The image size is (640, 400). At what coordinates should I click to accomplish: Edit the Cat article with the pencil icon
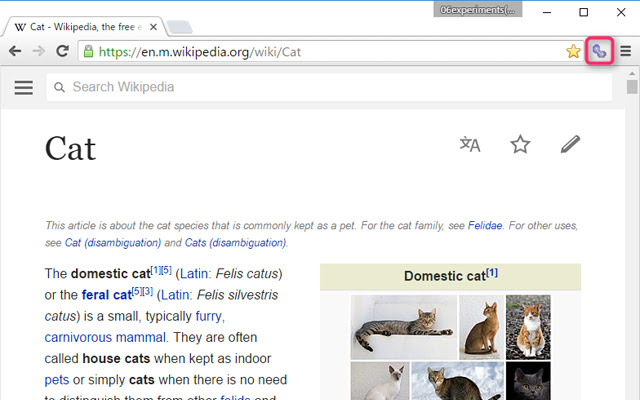(x=570, y=144)
